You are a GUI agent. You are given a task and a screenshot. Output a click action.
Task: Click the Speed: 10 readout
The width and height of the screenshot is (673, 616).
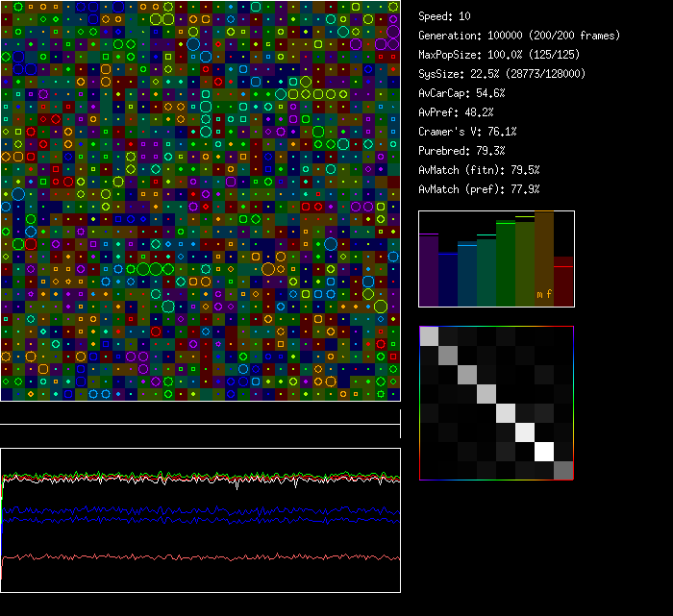[x=444, y=16]
